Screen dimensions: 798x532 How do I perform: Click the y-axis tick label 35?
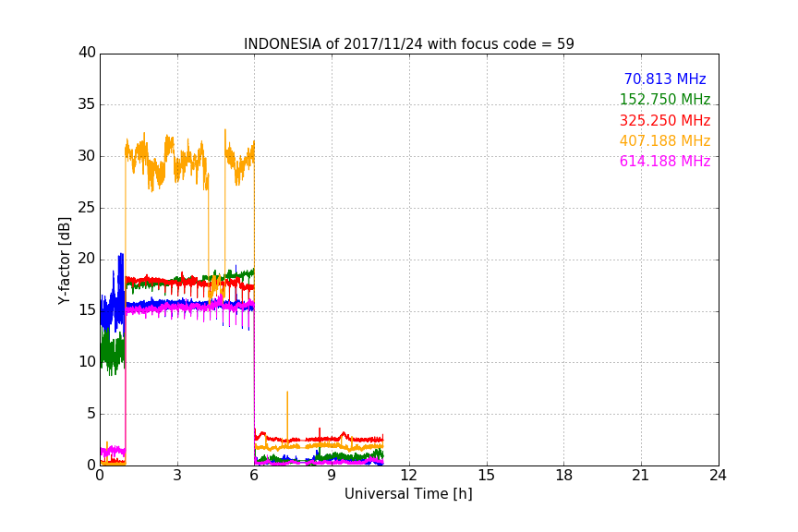87,104
